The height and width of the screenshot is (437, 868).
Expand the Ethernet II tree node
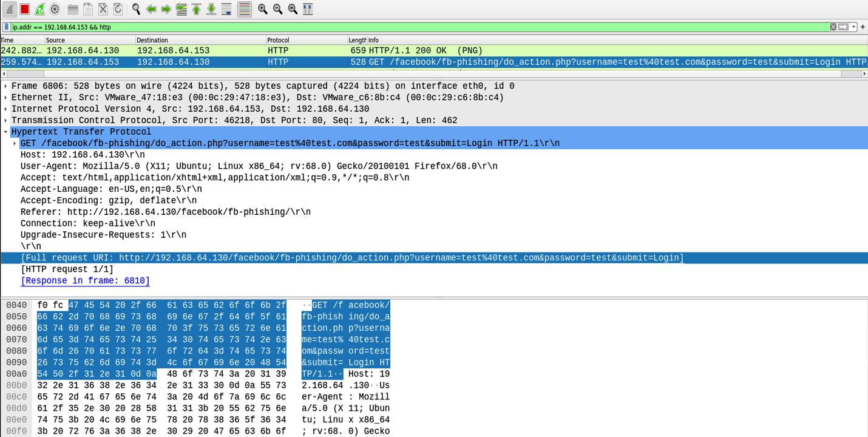tap(5, 98)
